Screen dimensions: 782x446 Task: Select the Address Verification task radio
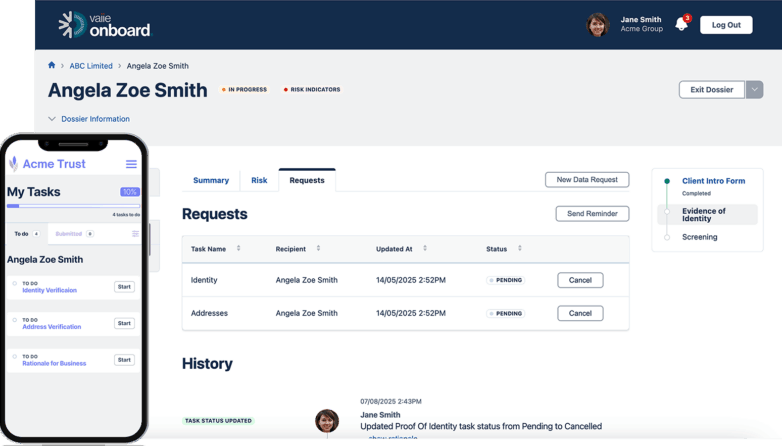point(15,320)
